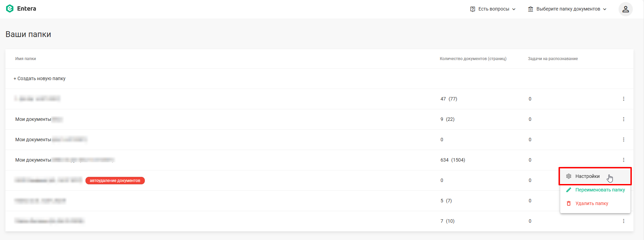Click the Entera logo icon
The height and width of the screenshot is (240, 644).
(x=10, y=8)
